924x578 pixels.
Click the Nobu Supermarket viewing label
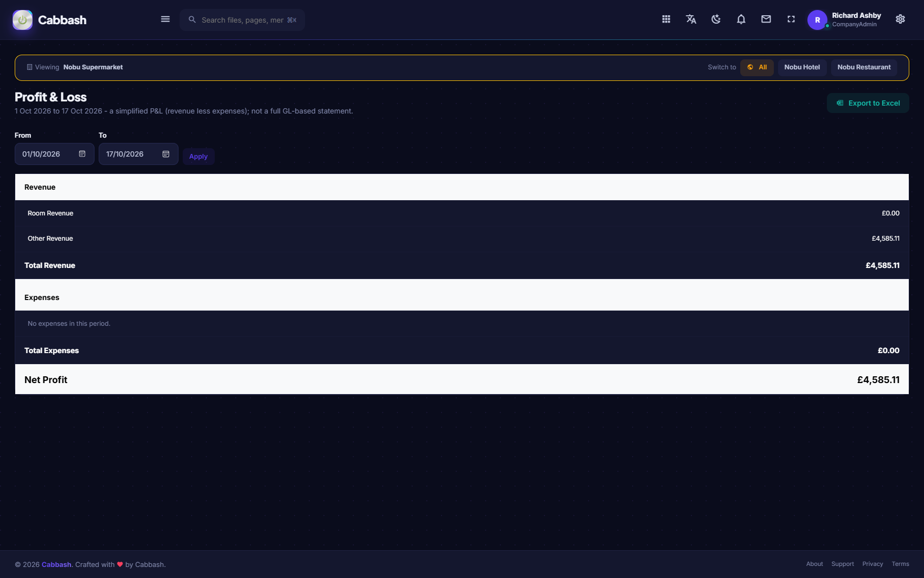click(x=93, y=67)
